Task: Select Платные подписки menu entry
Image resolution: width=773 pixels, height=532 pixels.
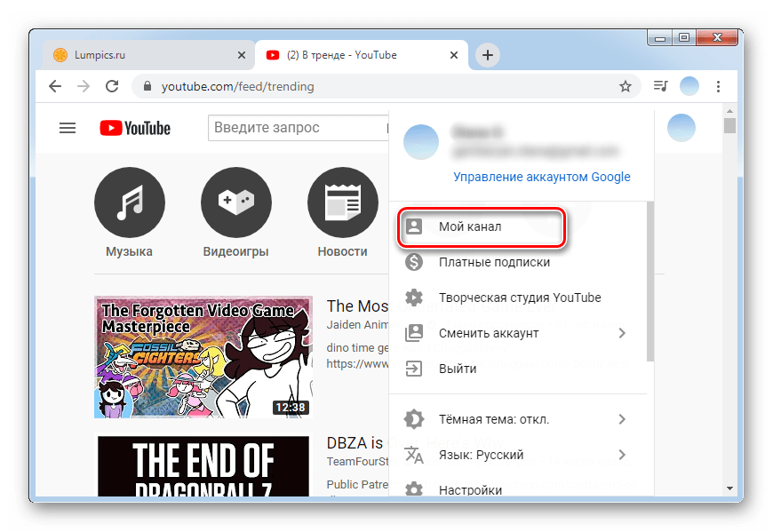Action: point(518,262)
